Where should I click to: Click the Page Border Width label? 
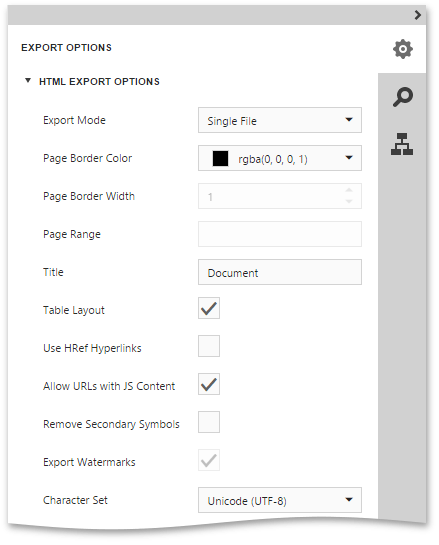point(89,196)
